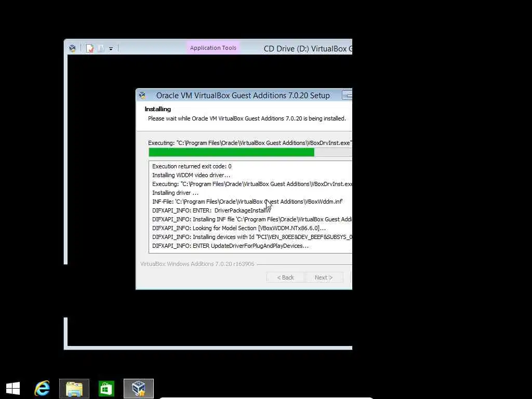Click 'VirtualBox Windows Additions 7.0.20 r163906' text
This screenshot has height=399, width=532.
pos(197,263)
